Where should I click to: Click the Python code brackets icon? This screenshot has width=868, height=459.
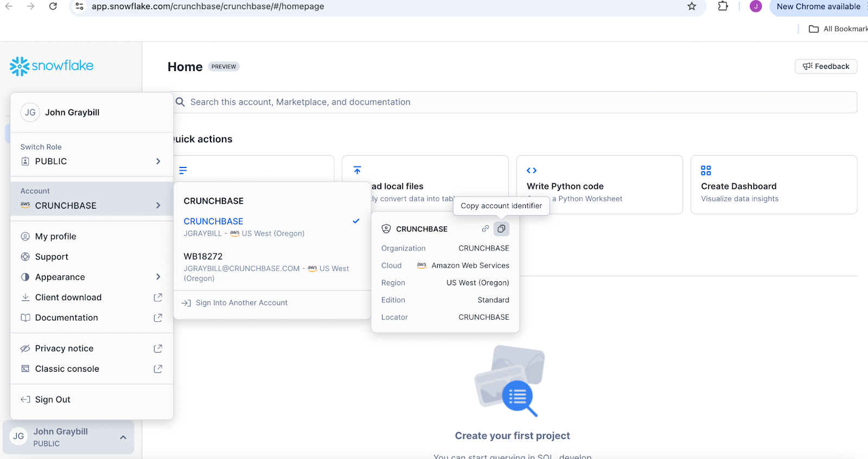click(532, 170)
